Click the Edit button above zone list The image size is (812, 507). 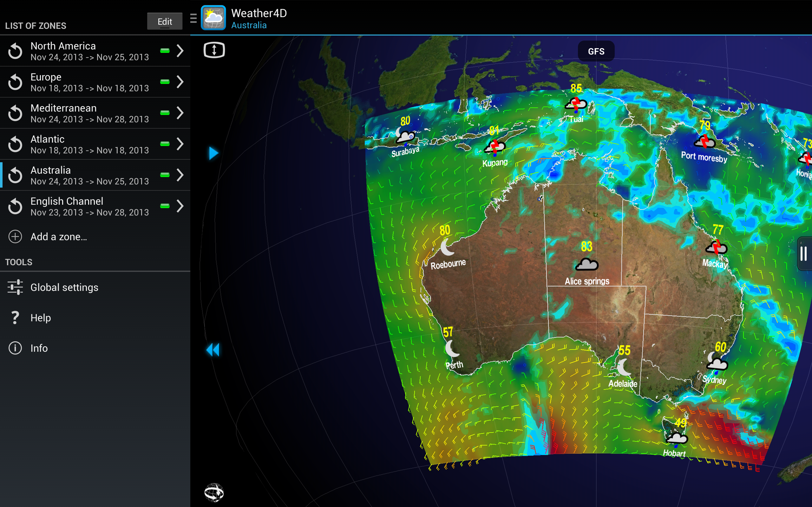[164, 21]
